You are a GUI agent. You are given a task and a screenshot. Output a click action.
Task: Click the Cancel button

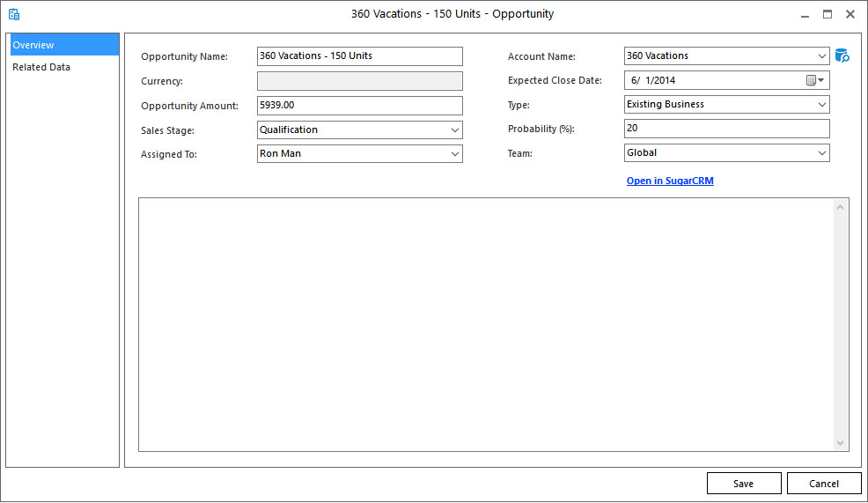point(823,483)
